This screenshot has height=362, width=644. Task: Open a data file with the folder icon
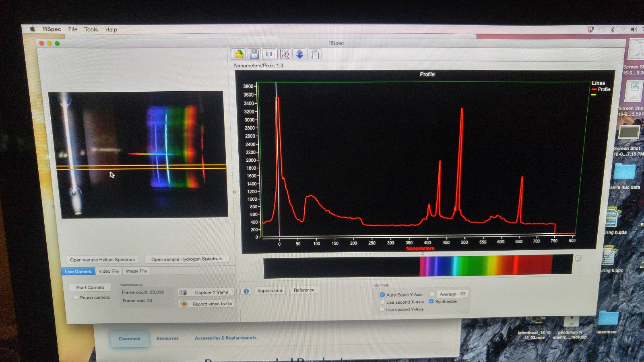(239, 54)
